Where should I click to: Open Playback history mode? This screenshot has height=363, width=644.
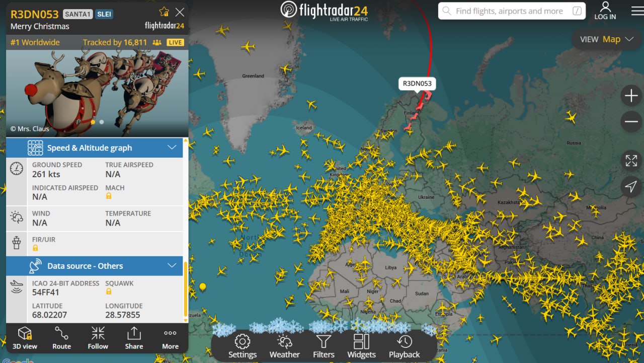(404, 346)
